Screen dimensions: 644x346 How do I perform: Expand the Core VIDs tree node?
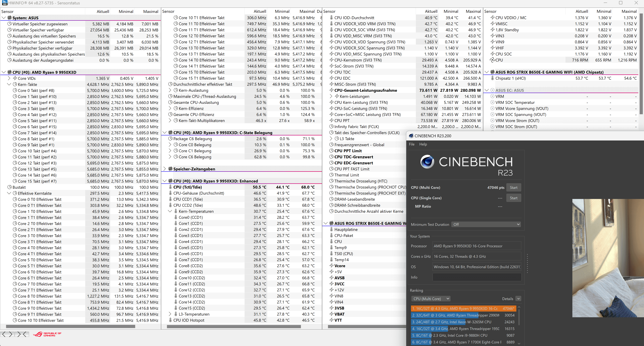(x=9, y=78)
